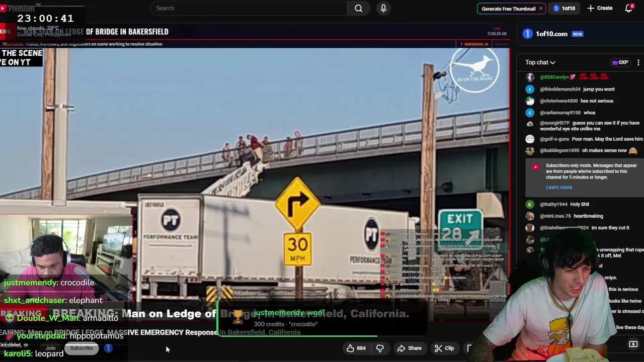The height and width of the screenshot is (362, 644).
Task: Activate voice search microphone
Action: click(x=383, y=8)
